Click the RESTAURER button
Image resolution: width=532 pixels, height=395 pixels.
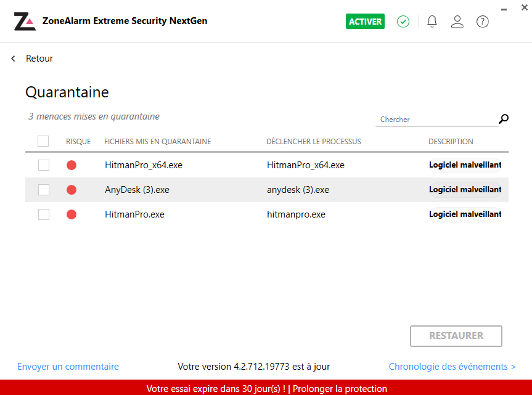pyautogui.click(x=456, y=336)
